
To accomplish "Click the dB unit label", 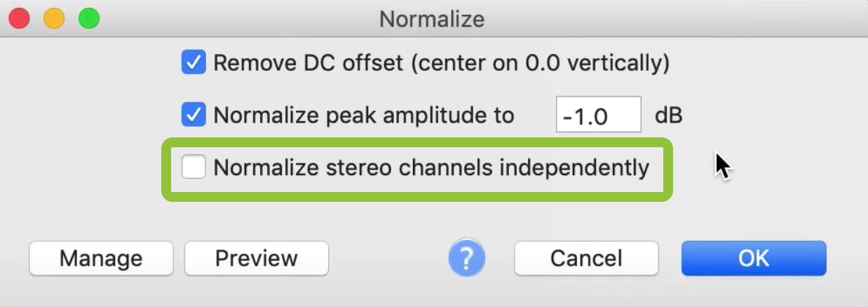I will point(668,115).
